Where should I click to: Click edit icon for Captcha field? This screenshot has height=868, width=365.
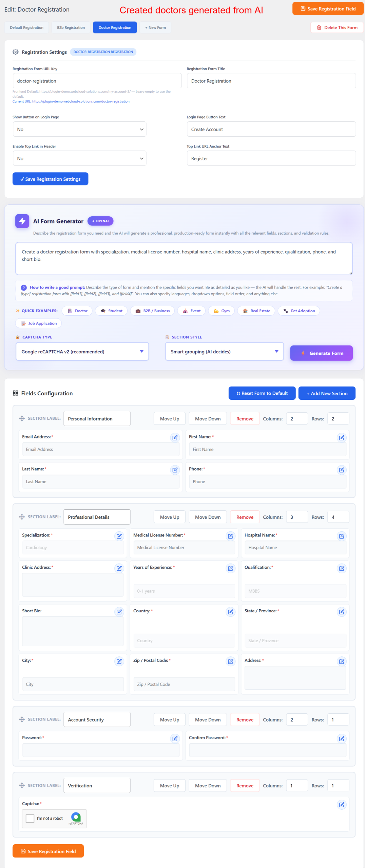(x=342, y=805)
